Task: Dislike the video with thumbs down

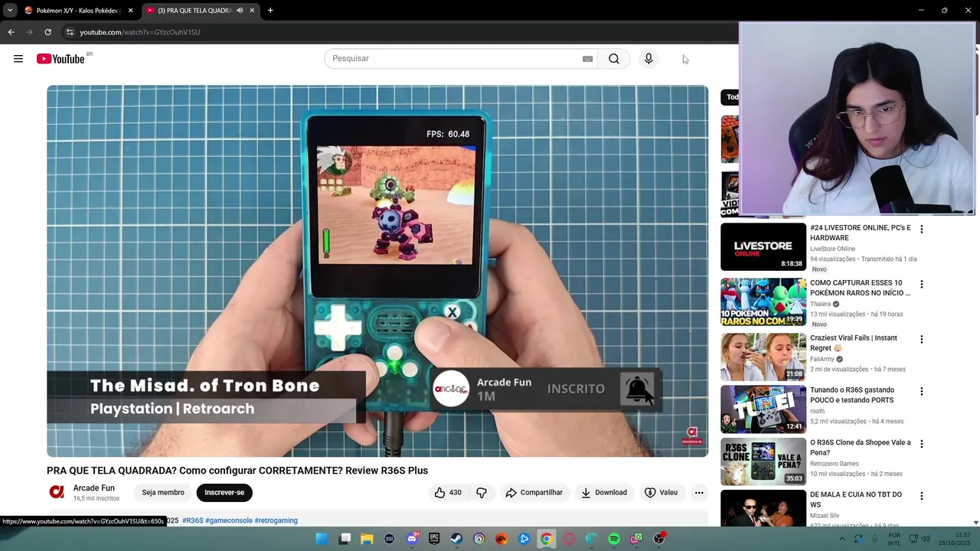Action: (482, 493)
